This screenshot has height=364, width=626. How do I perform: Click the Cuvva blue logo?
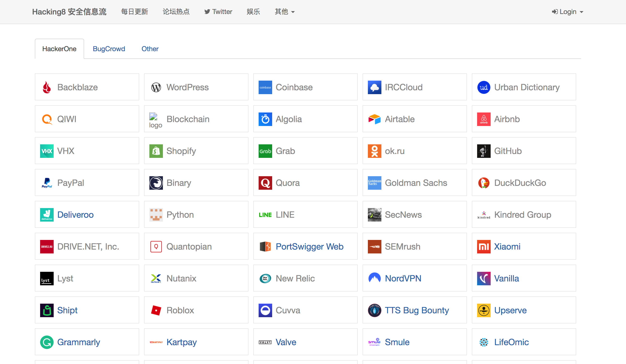click(x=265, y=310)
